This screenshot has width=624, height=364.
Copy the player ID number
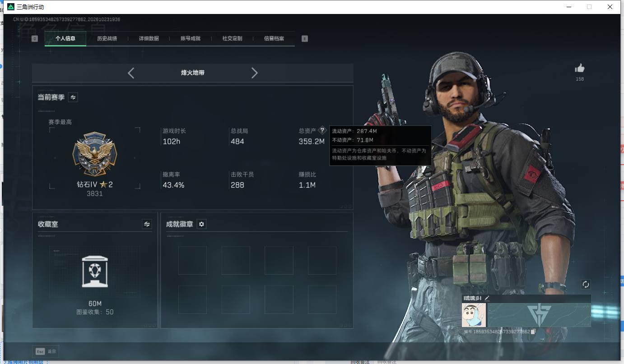[x=533, y=332]
